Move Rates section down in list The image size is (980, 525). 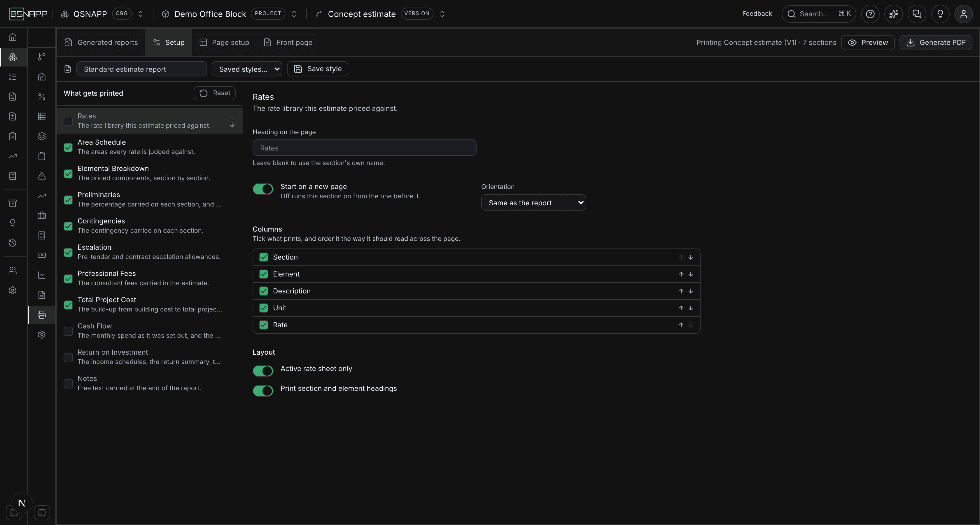point(232,125)
